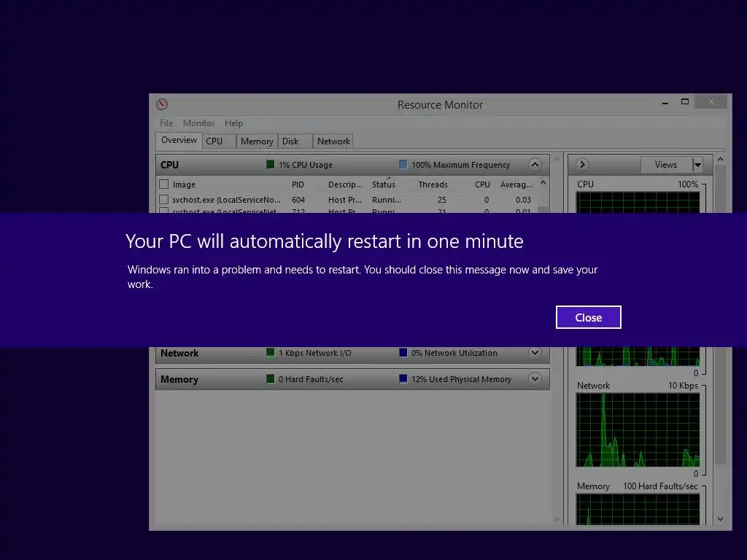Viewport: 747px width, 560px height.
Task: Click the Network graph thumbnail
Action: click(x=638, y=430)
